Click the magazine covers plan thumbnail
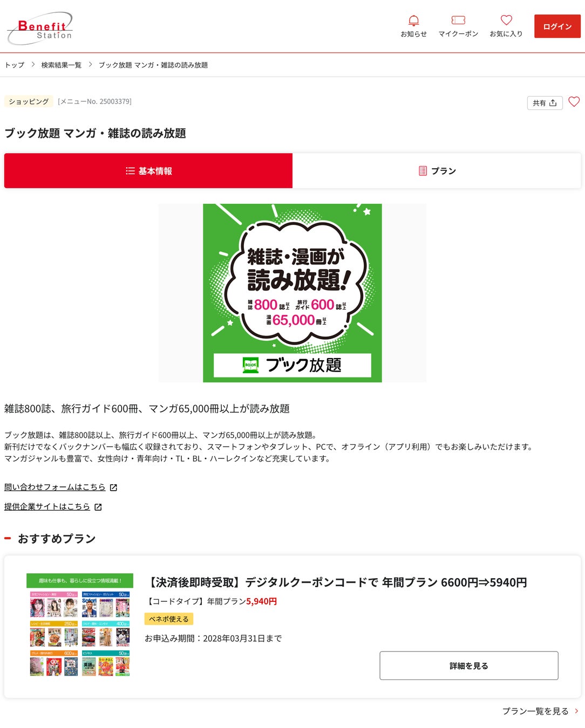Viewport: 585px width, 728px height. pyautogui.click(x=80, y=625)
